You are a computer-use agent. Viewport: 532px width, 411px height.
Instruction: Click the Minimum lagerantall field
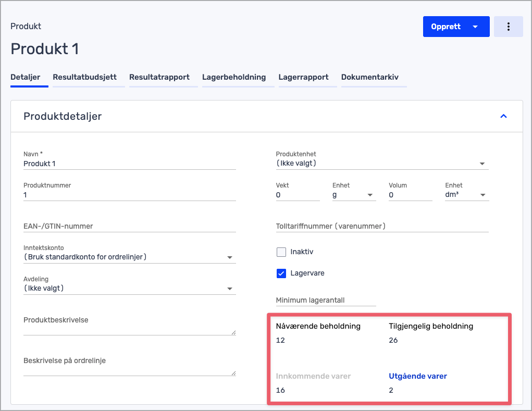tap(326, 300)
